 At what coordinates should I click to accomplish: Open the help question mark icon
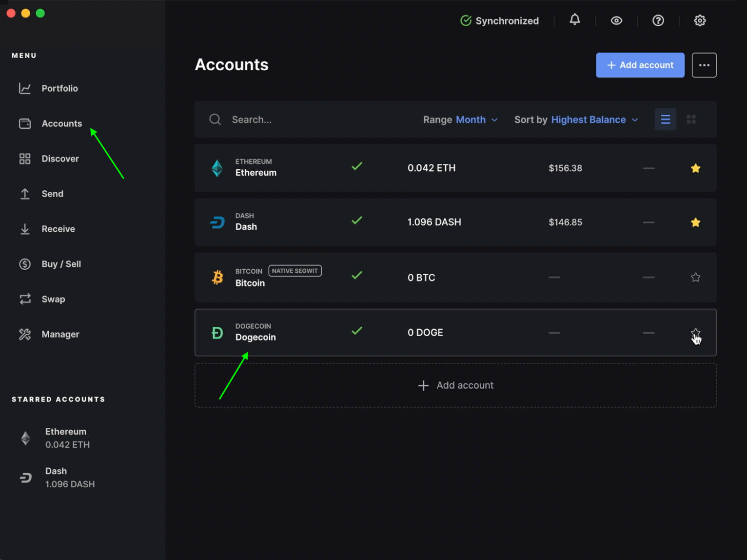pyautogui.click(x=658, y=20)
